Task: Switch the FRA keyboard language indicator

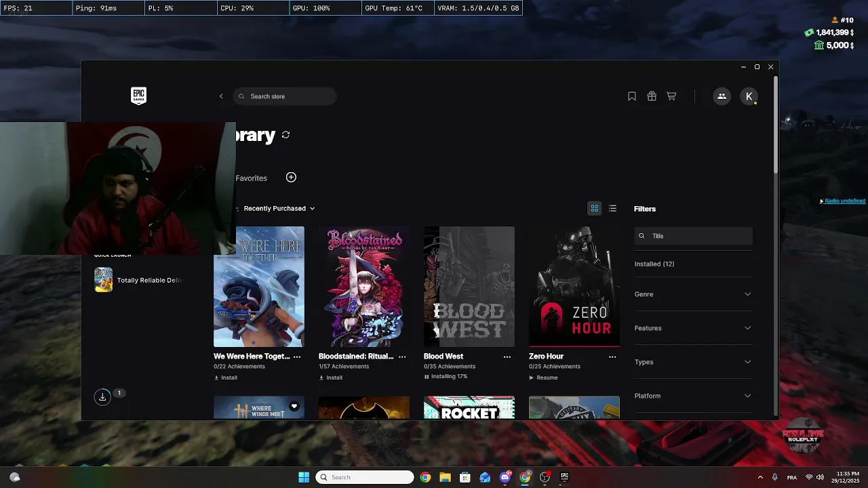Action: [792, 478]
